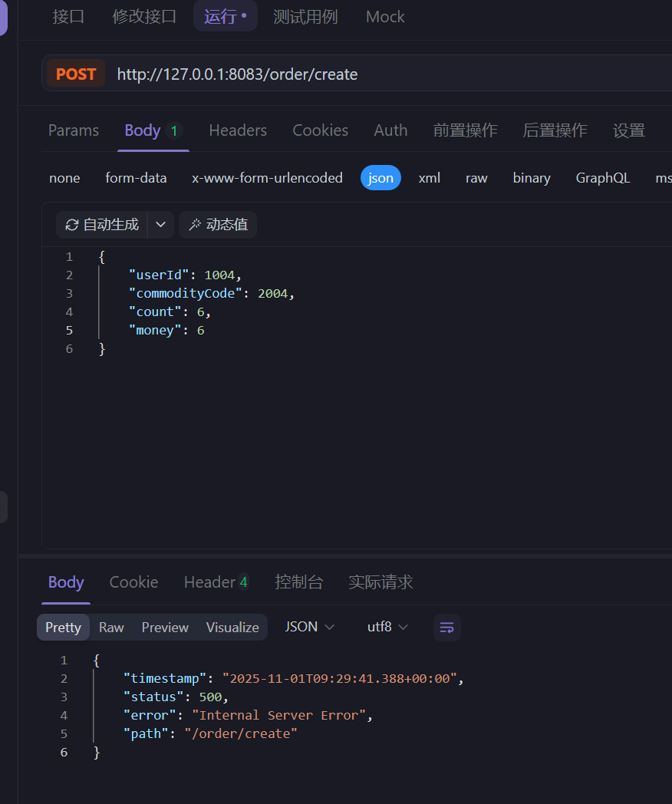This screenshot has height=804, width=672.
Task: Open the request Cookies tab
Action: (320, 130)
